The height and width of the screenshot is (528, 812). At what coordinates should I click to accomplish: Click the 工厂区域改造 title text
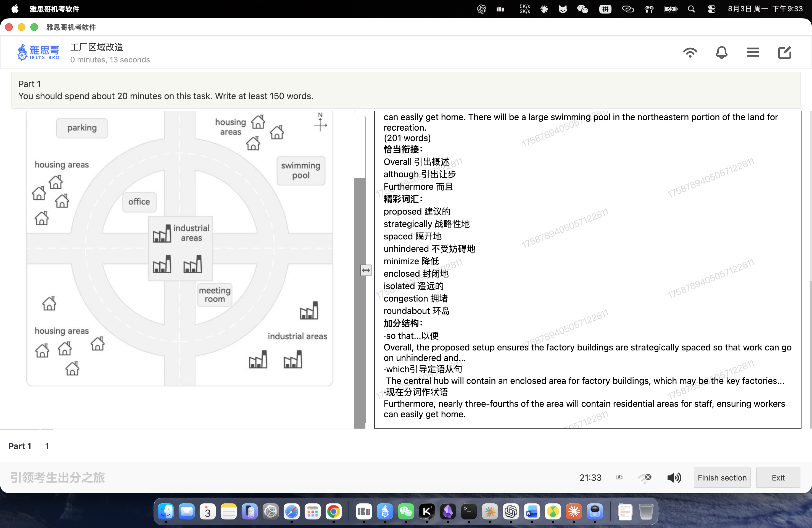coord(97,47)
